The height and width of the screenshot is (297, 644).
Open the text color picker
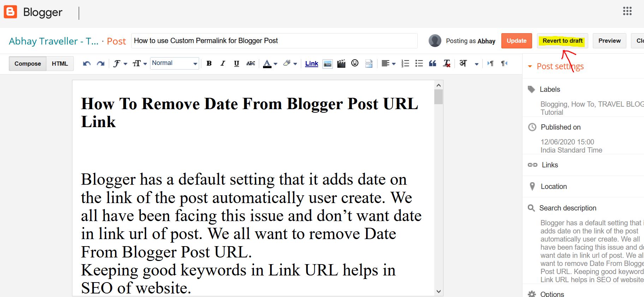pyautogui.click(x=270, y=64)
